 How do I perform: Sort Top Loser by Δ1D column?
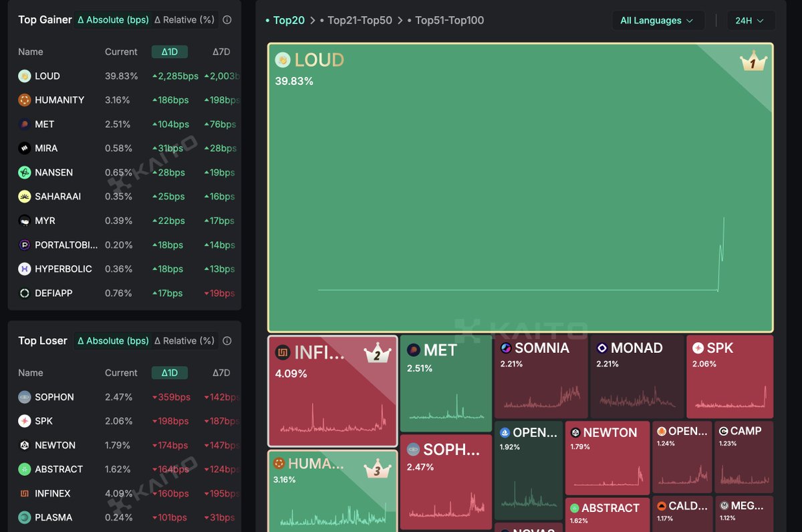(x=170, y=373)
